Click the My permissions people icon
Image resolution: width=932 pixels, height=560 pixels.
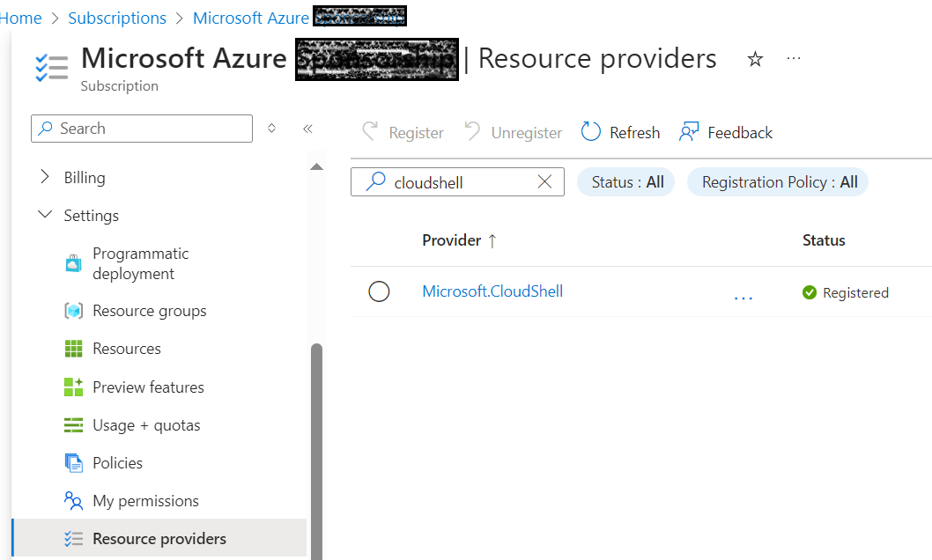(73, 501)
